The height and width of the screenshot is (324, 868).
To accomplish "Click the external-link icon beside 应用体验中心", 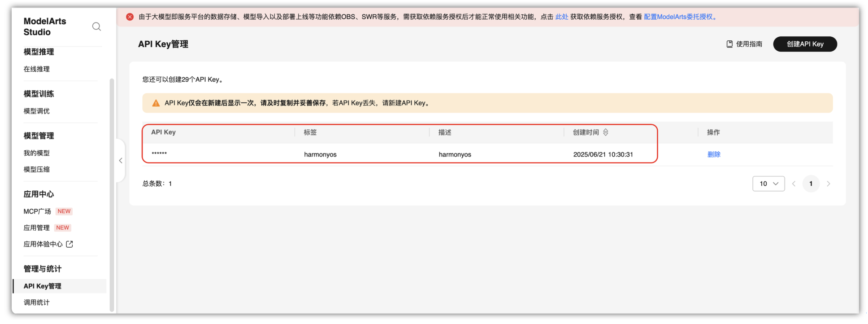I will [69, 244].
